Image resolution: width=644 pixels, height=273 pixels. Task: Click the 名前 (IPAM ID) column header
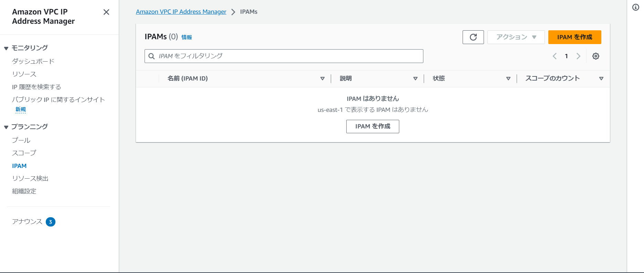188,78
